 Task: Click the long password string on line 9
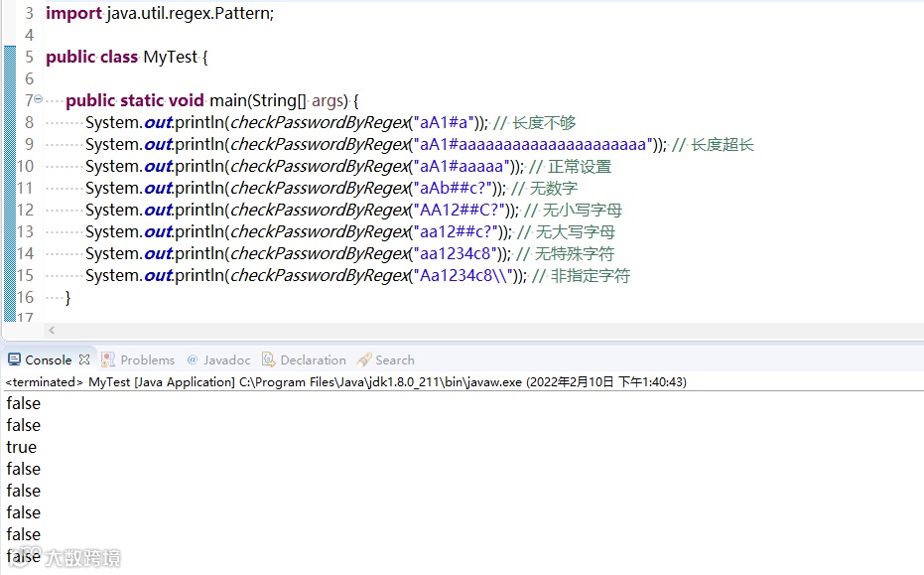coord(533,144)
